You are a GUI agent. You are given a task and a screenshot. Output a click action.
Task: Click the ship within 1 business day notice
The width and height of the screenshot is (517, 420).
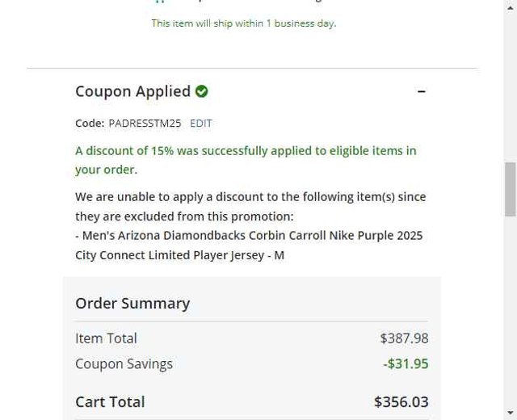tap(243, 23)
